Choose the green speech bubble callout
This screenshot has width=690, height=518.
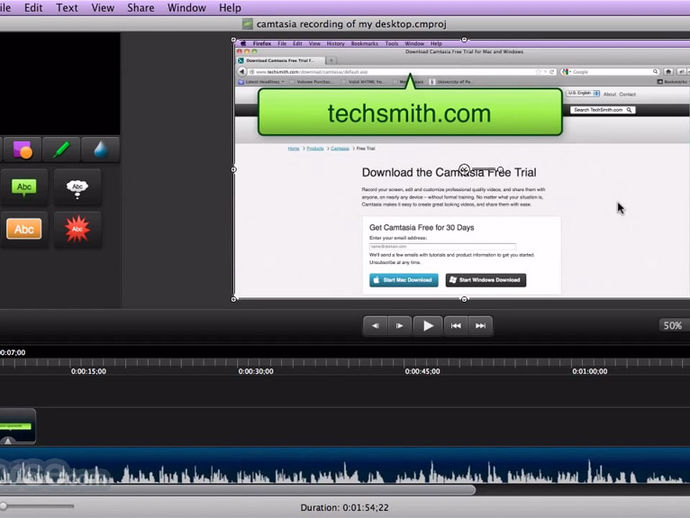tap(24, 187)
